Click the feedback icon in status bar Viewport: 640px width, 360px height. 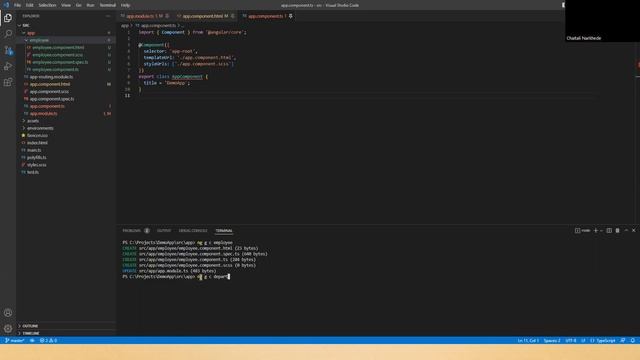(623, 340)
